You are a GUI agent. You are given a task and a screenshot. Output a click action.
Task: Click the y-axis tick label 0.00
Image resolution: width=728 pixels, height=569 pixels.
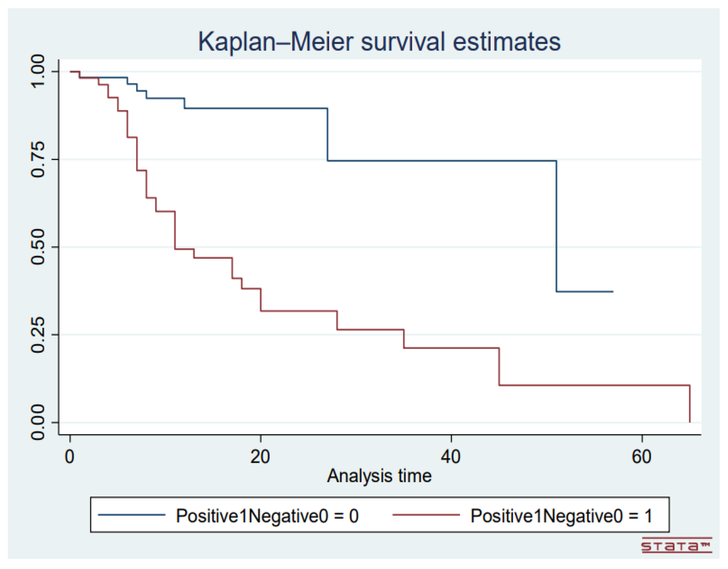coord(38,422)
